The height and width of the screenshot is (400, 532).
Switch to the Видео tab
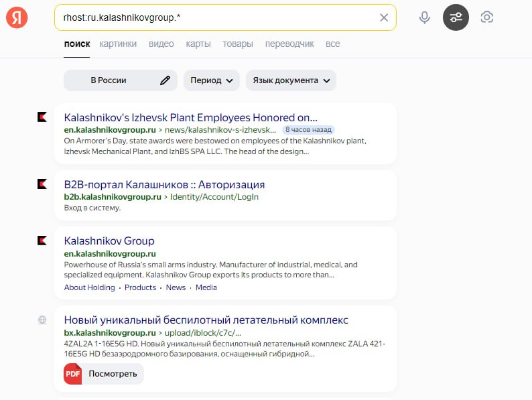tap(161, 44)
